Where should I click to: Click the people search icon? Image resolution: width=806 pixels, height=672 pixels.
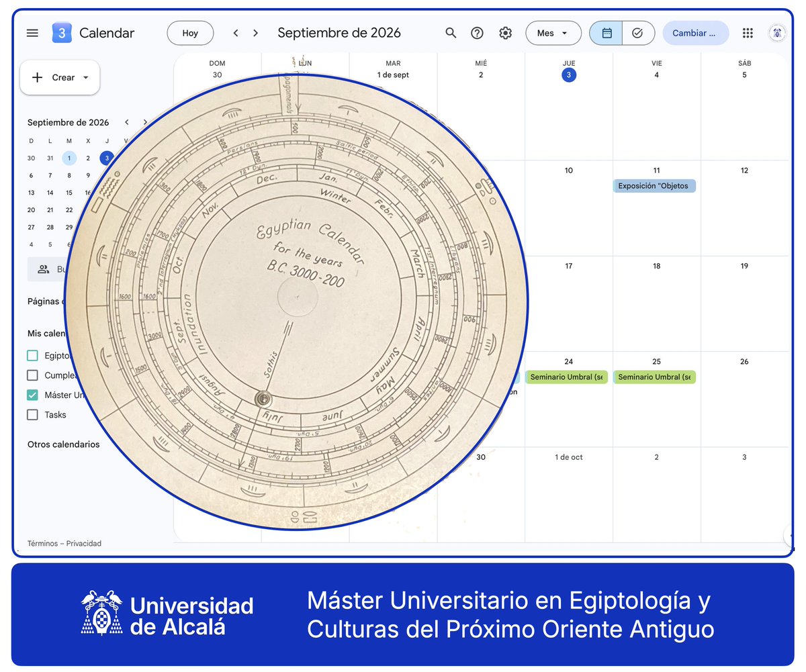[44, 269]
